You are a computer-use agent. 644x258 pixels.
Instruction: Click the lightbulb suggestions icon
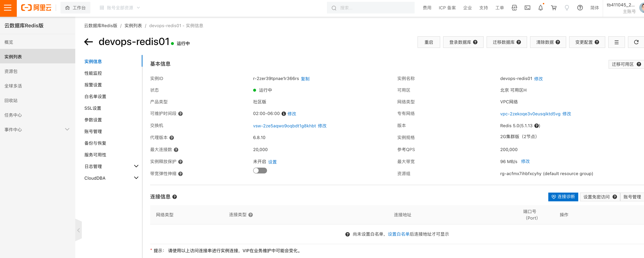click(567, 8)
